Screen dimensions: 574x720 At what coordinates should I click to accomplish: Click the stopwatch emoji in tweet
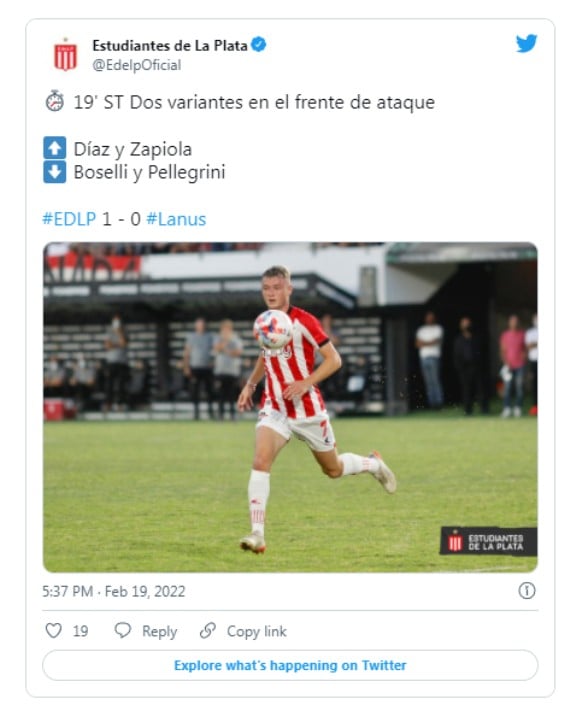[55, 101]
